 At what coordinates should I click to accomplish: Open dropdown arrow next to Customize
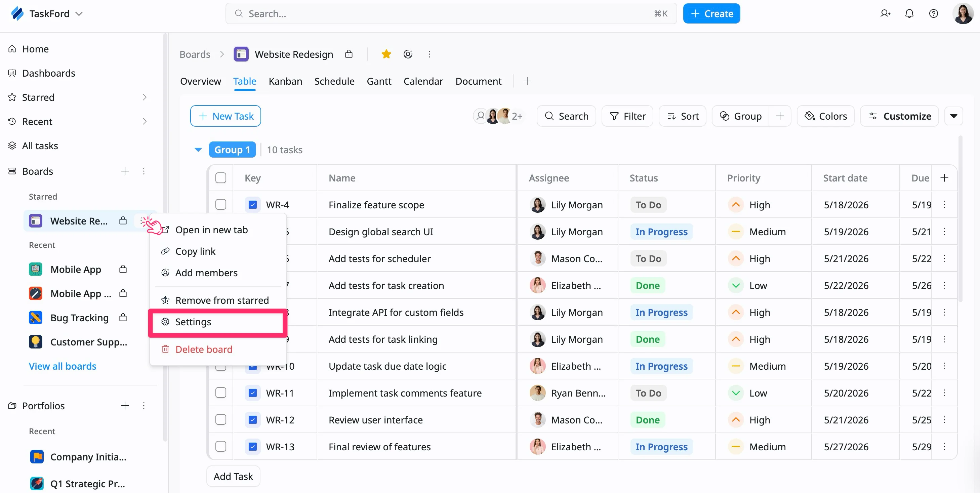click(x=953, y=116)
